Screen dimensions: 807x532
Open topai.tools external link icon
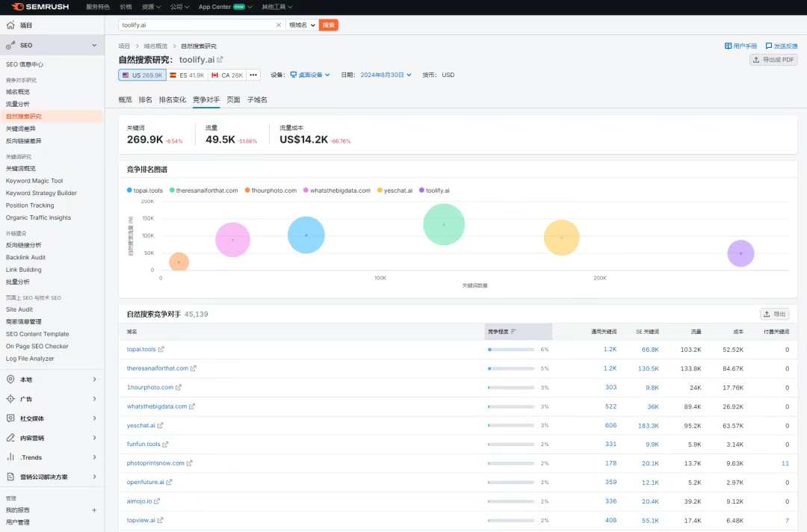161,350
